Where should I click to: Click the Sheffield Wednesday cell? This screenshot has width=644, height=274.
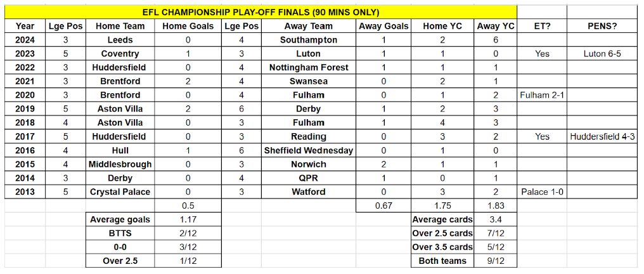pyautogui.click(x=309, y=150)
